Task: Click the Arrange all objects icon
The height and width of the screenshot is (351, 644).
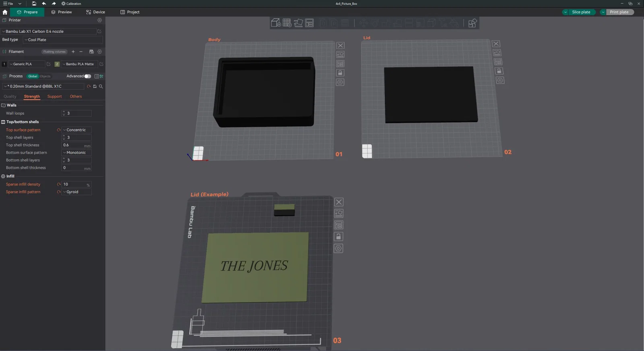Action: [x=310, y=23]
